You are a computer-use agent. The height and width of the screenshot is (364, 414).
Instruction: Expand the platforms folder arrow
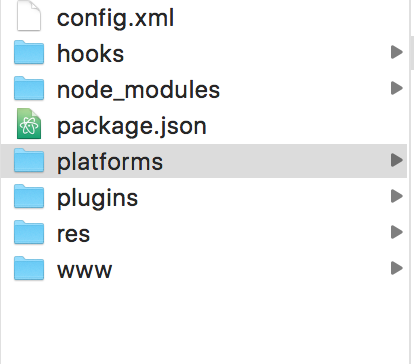(397, 160)
